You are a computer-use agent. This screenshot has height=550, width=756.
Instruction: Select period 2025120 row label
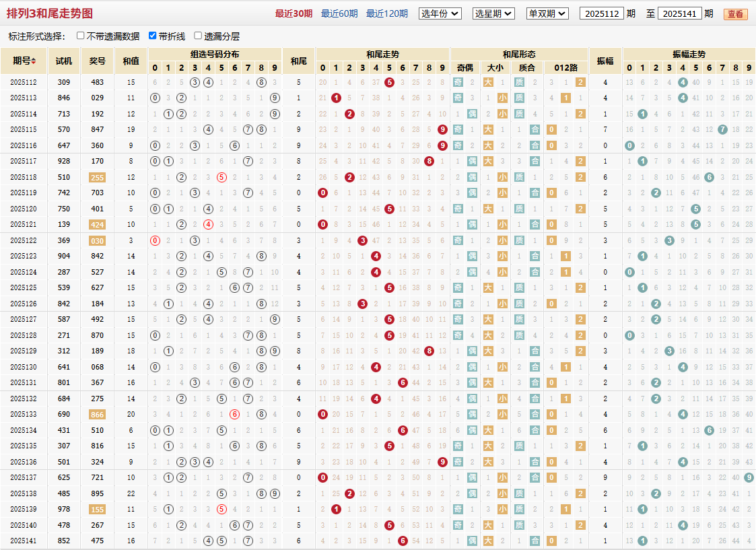point(23,209)
